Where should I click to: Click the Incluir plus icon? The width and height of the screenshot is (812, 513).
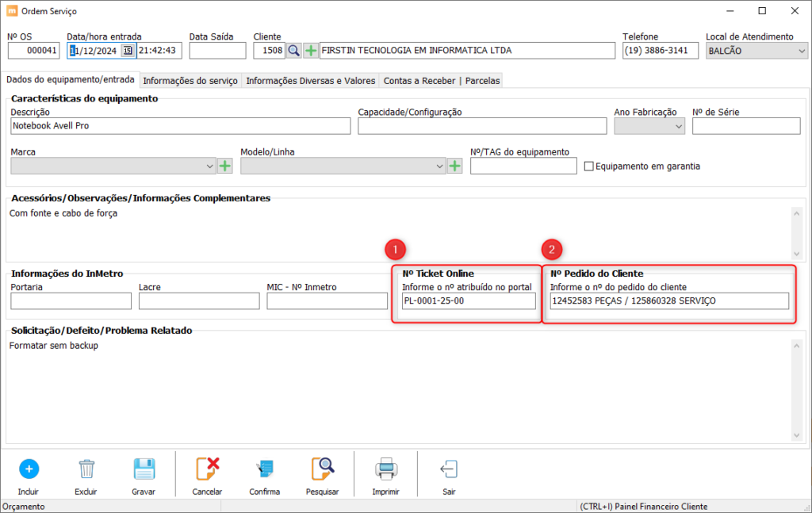29,469
